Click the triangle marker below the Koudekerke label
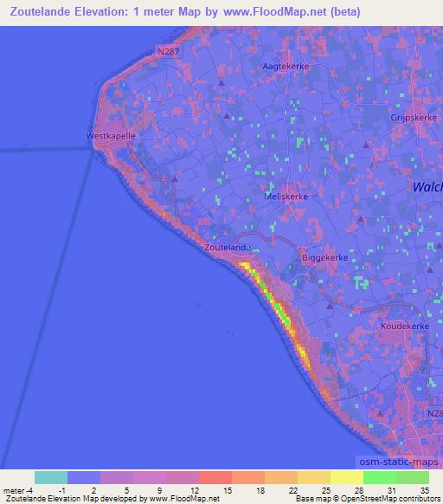The width and height of the screenshot is (443, 504). pyautogui.click(x=380, y=414)
